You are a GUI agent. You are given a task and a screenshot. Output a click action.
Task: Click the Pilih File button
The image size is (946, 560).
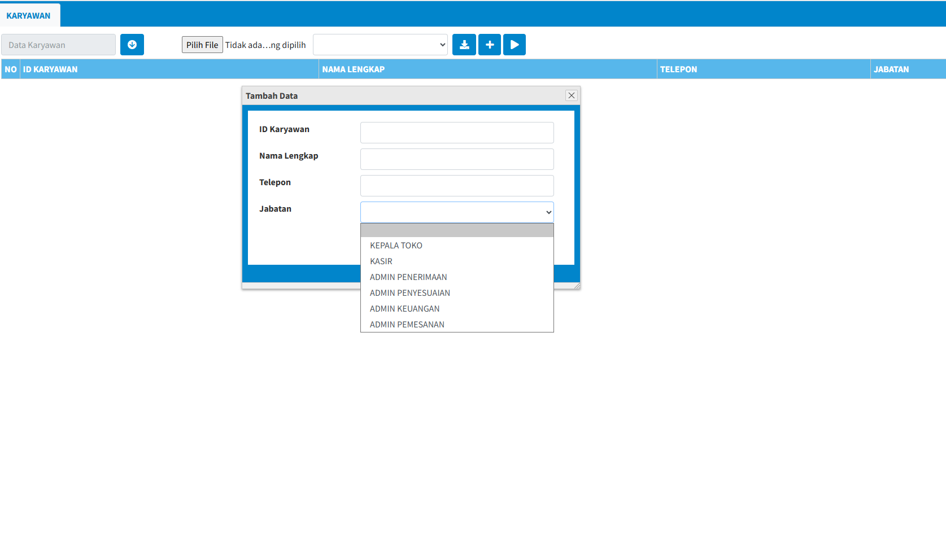point(202,45)
